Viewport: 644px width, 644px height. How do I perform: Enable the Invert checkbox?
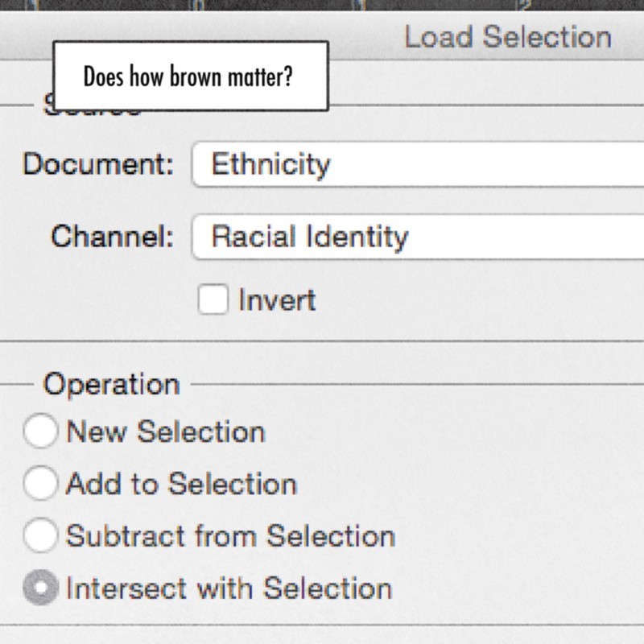click(x=213, y=300)
